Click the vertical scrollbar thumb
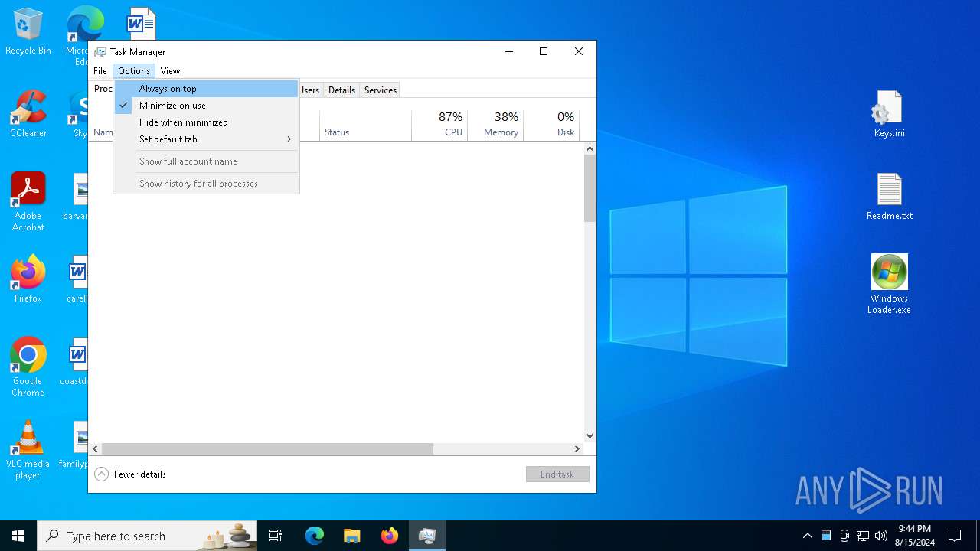Viewport: 980px width, 551px height. tap(590, 188)
